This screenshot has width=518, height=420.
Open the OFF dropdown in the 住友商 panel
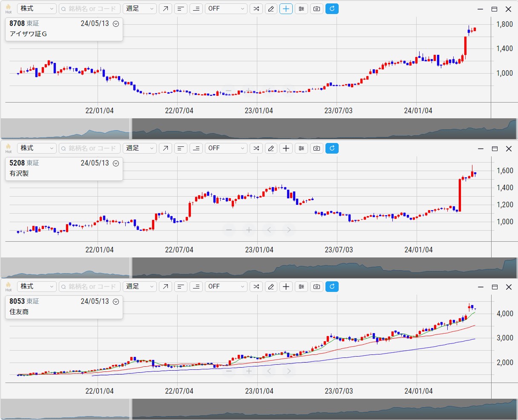click(226, 286)
